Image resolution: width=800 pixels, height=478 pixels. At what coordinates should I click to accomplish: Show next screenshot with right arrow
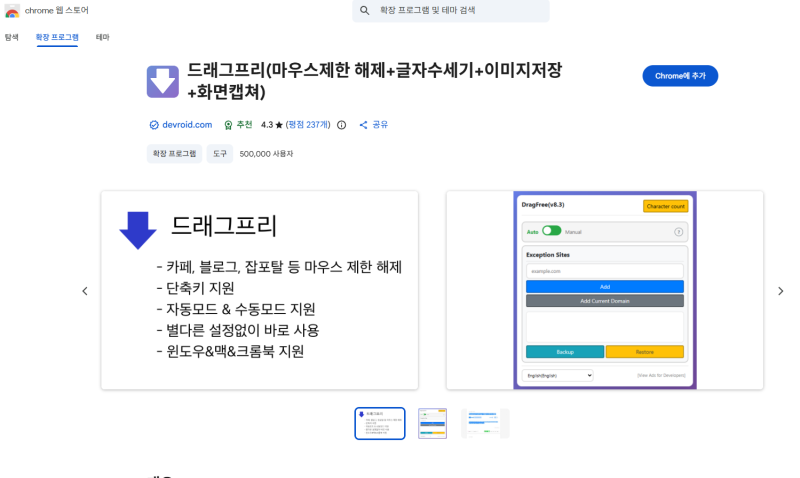point(781,291)
